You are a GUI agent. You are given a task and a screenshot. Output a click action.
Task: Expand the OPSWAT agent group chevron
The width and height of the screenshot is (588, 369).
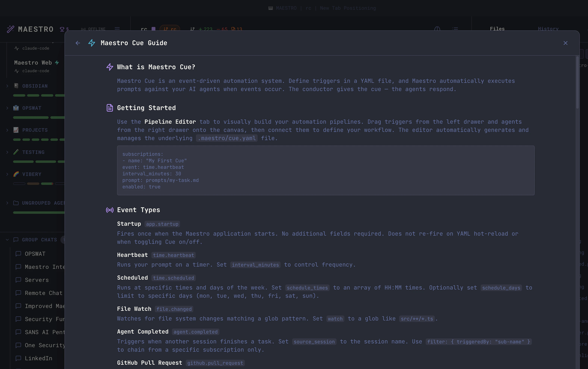(x=7, y=108)
